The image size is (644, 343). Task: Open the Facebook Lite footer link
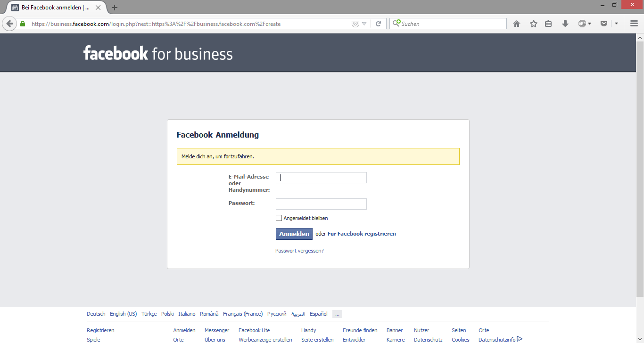(254, 330)
